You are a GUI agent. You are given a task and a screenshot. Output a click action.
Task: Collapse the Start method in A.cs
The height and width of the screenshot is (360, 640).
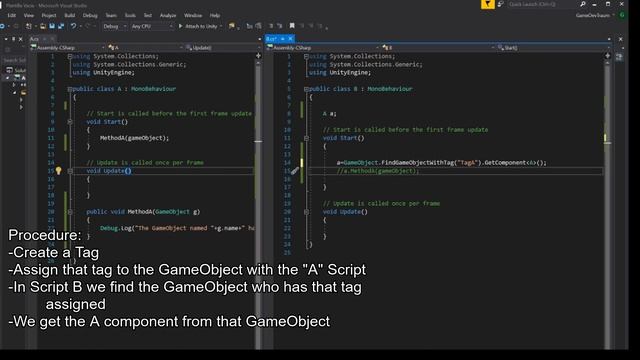pos(70,122)
